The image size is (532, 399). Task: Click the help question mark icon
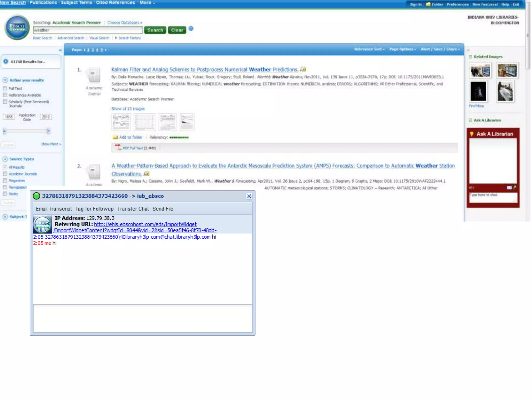[x=191, y=29]
